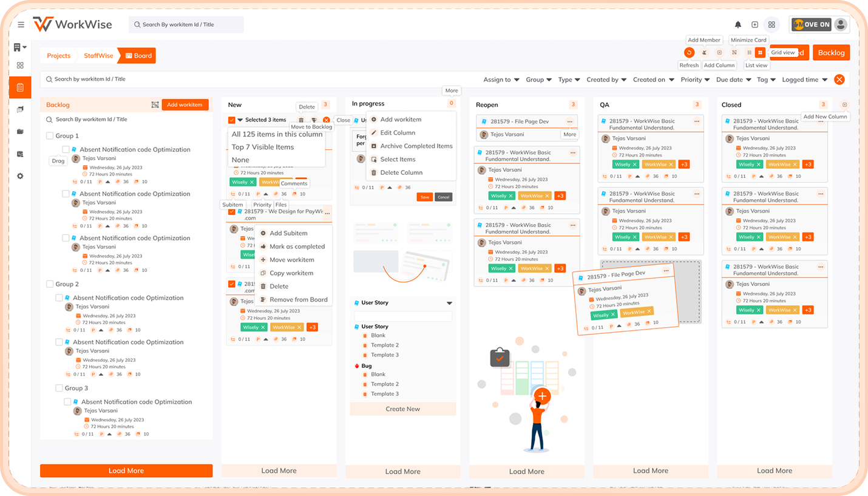Switch to List view
The height and width of the screenshot is (496, 868).
point(749,53)
